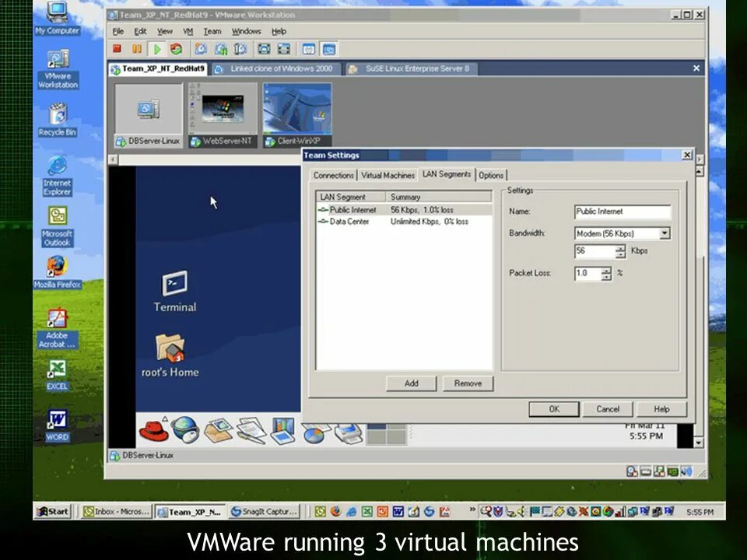Click the LAN Segment column header
Screen dimensions: 747x560
351,197
